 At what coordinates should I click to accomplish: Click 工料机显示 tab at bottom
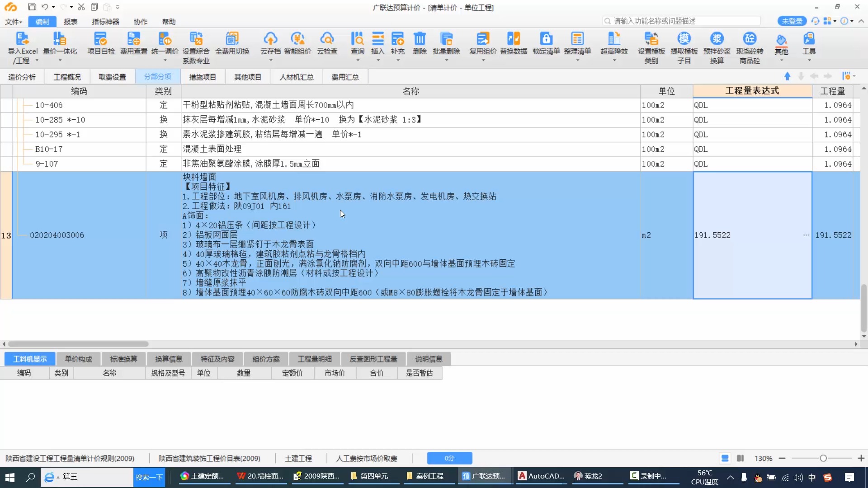[x=30, y=358]
